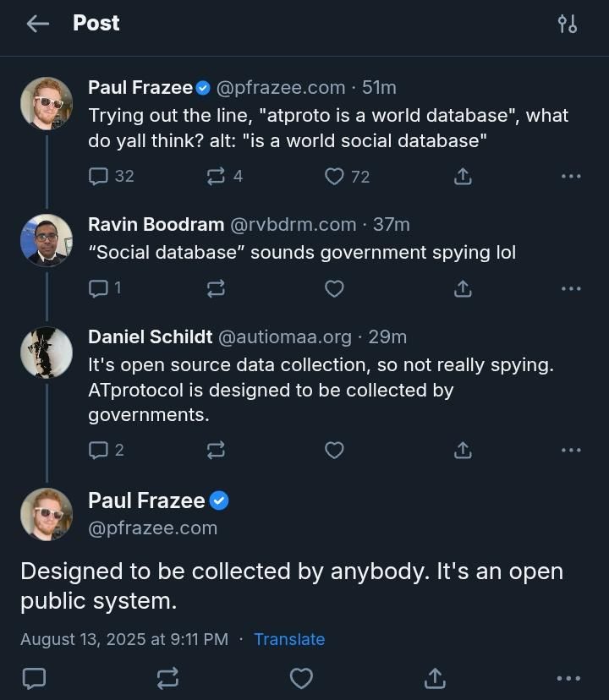The image size is (609, 700).
Task: Like Ravin Boodram's reply
Action: [x=334, y=288]
